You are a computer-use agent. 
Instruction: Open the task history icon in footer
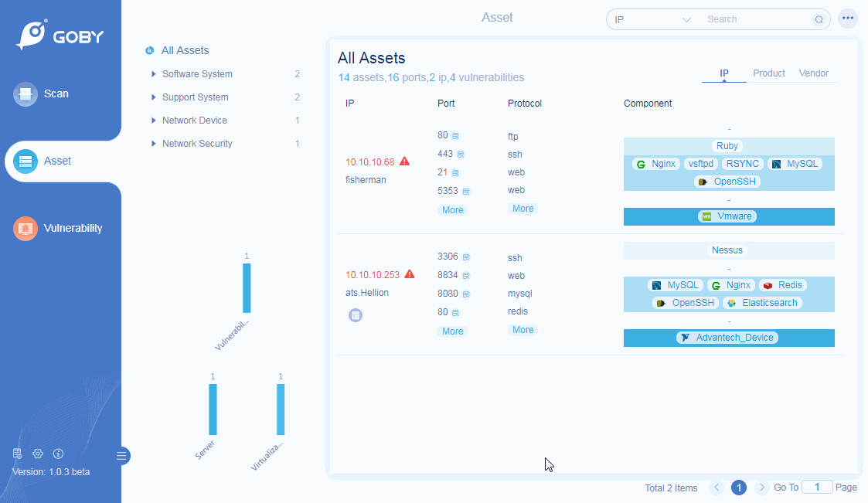[18, 454]
